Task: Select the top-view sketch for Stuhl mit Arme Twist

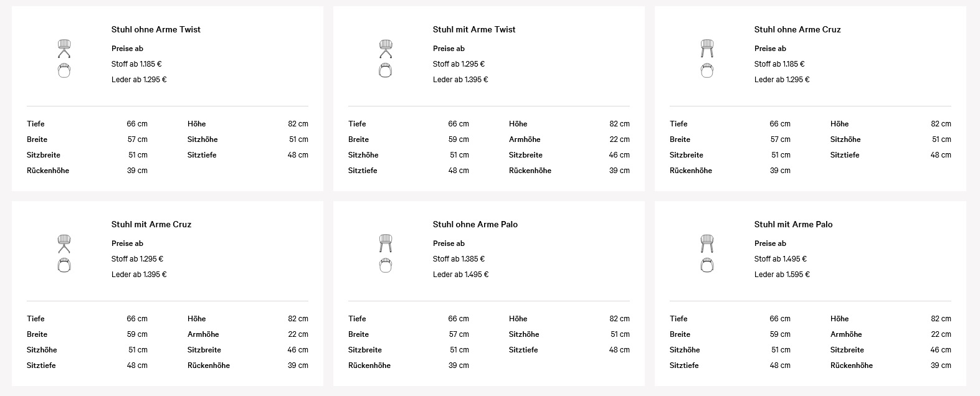Action: [386, 70]
